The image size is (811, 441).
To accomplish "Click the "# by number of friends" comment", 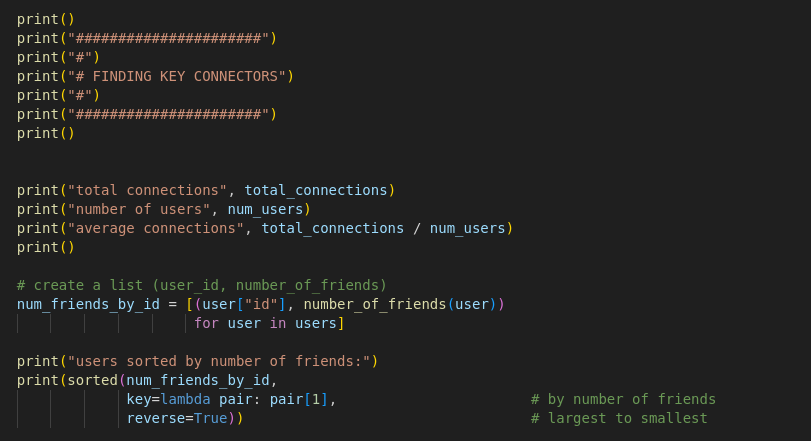I will (623, 399).
